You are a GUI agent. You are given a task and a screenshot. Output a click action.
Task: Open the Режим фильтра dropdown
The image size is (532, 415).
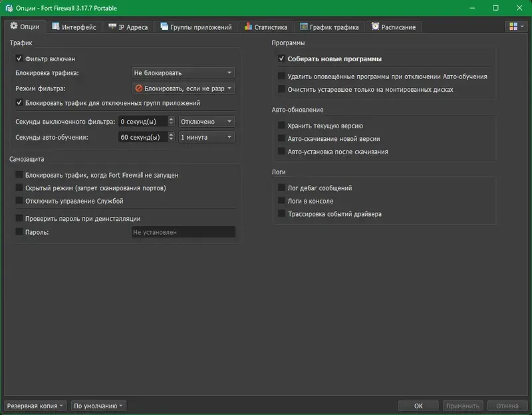click(183, 88)
